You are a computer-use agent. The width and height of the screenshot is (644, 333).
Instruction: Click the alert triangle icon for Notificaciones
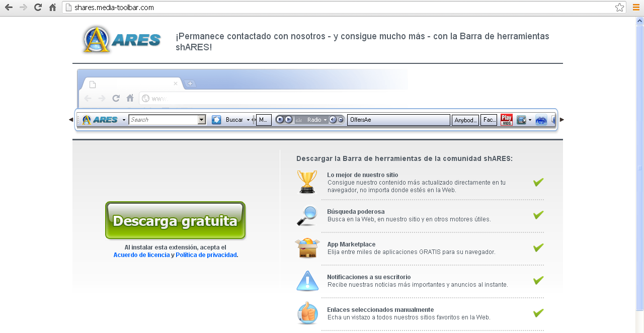click(x=307, y=281)
